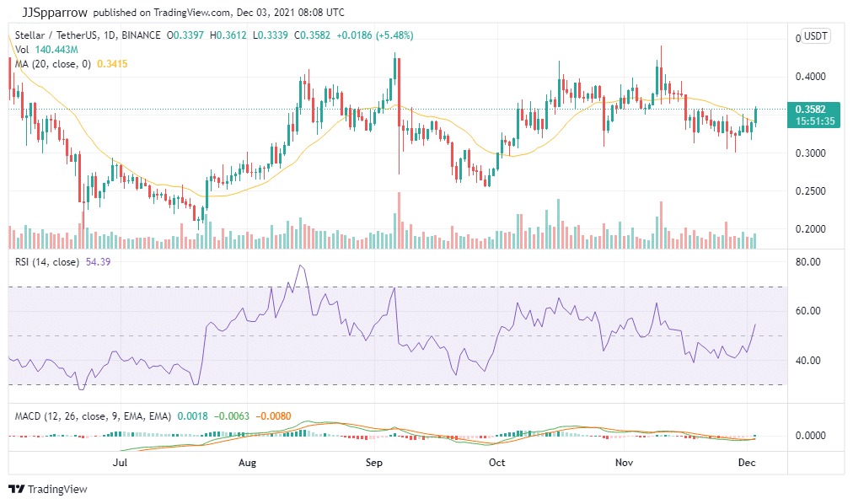Click the TradingView logo icon
This screenshot has width=853, height=504.
coord(16,489)
